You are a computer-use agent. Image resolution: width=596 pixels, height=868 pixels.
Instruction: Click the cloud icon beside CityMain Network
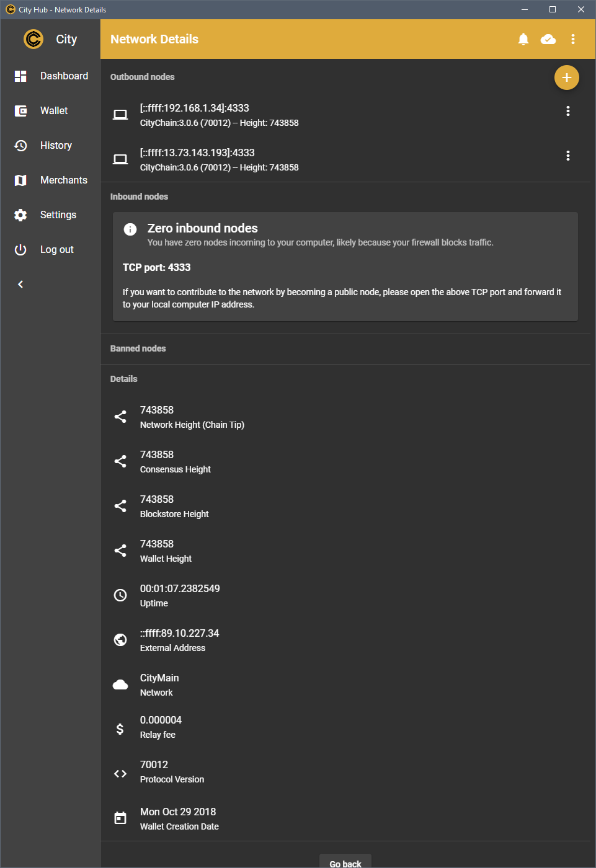click(120, 684)
